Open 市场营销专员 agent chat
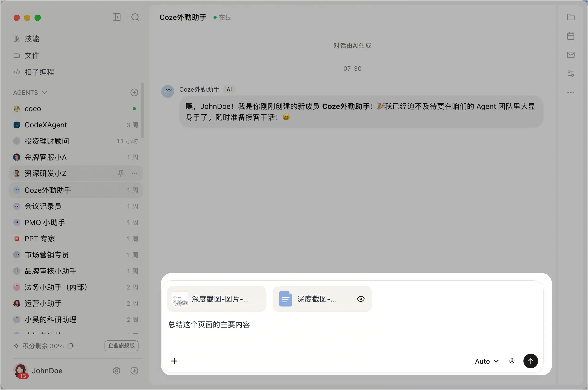588x390 pixels. point(76,255)
